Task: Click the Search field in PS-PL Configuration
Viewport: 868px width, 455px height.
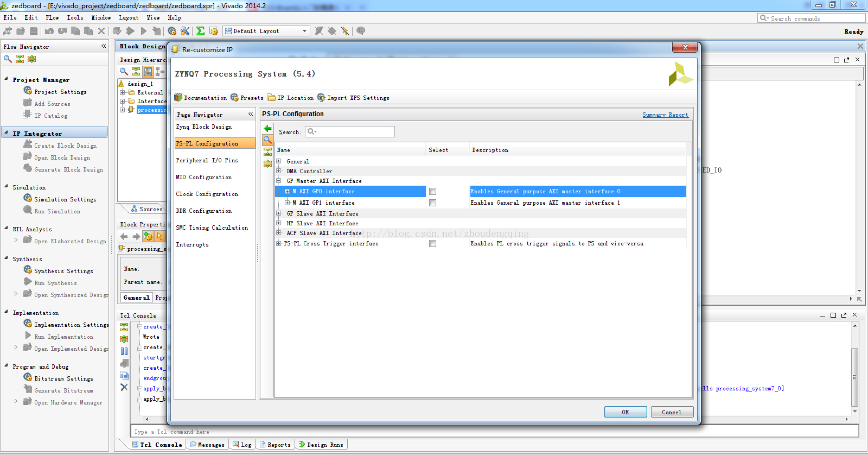Action: 349,131
